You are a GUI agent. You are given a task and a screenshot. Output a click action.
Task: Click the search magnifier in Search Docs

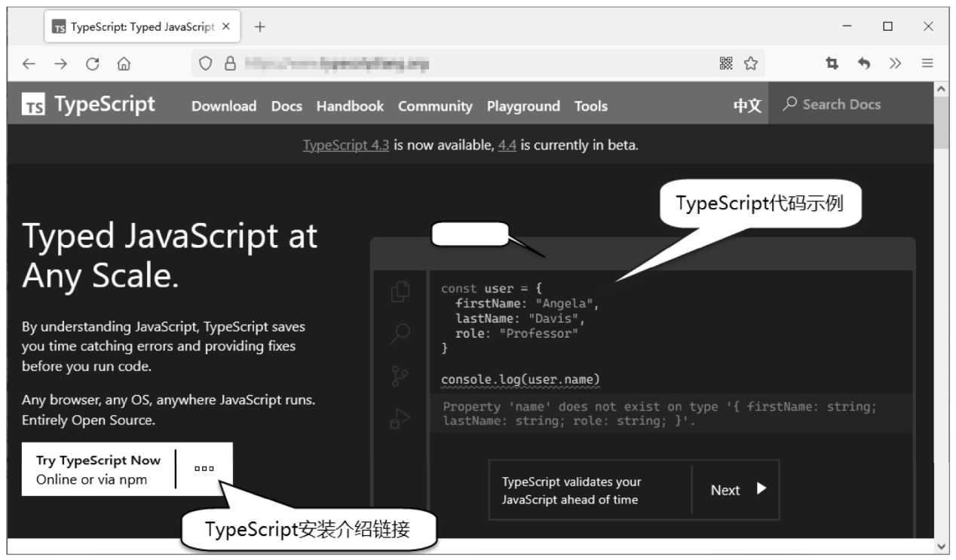coord(790,104)
